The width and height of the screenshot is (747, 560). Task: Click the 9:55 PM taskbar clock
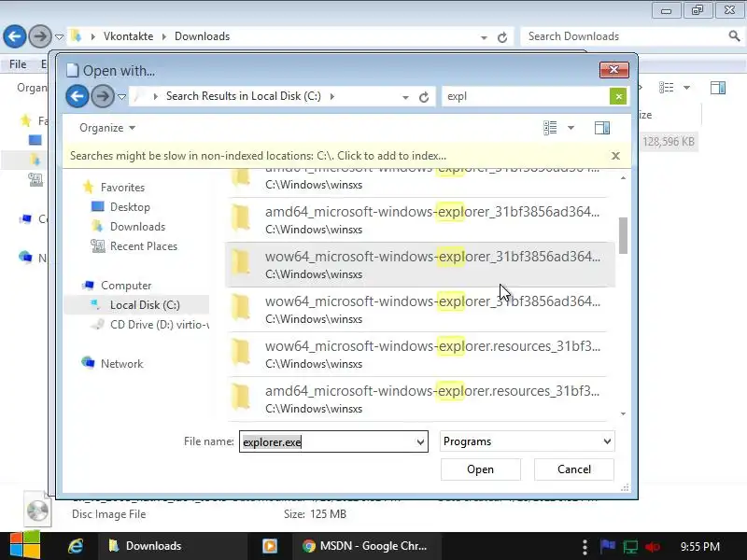(699, 546)
